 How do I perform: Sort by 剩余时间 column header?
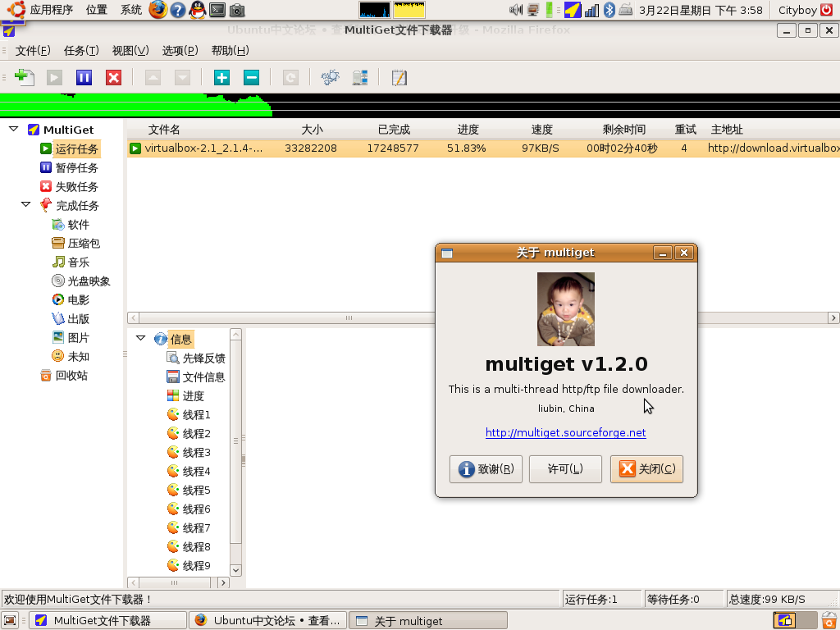tap(623, 129)
